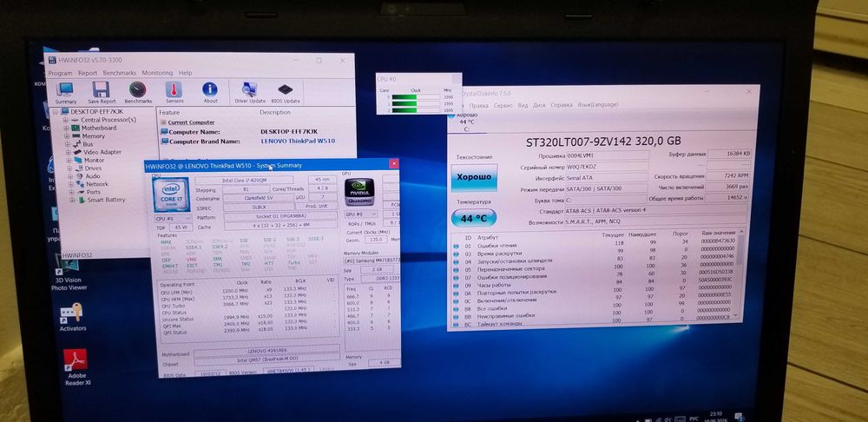Click the Computer Name row icon
868x422 pixels.
tap(164, 132)
